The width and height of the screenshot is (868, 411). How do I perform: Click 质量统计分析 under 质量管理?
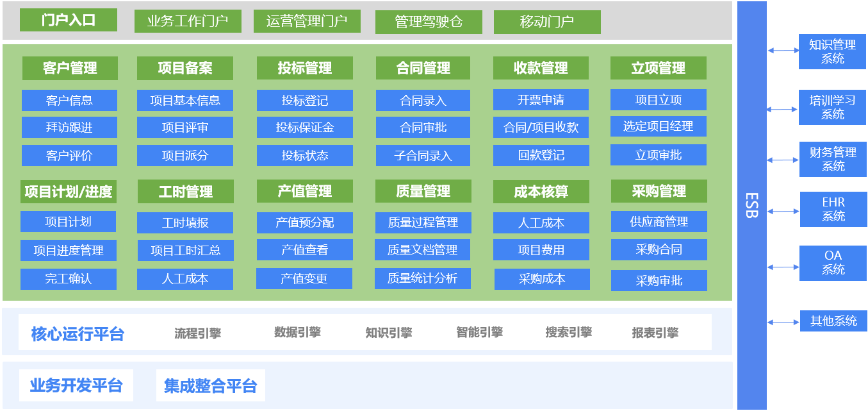coord(424,278)
